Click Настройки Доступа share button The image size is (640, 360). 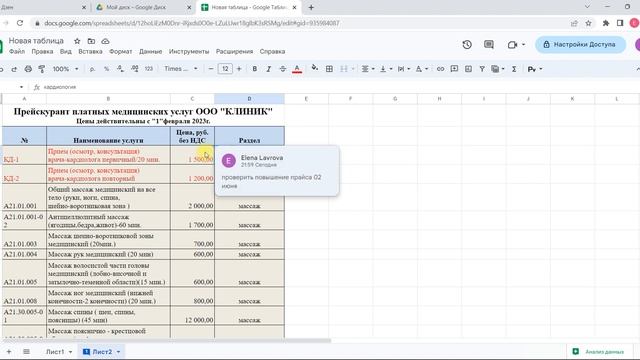(x=580, y=44)
